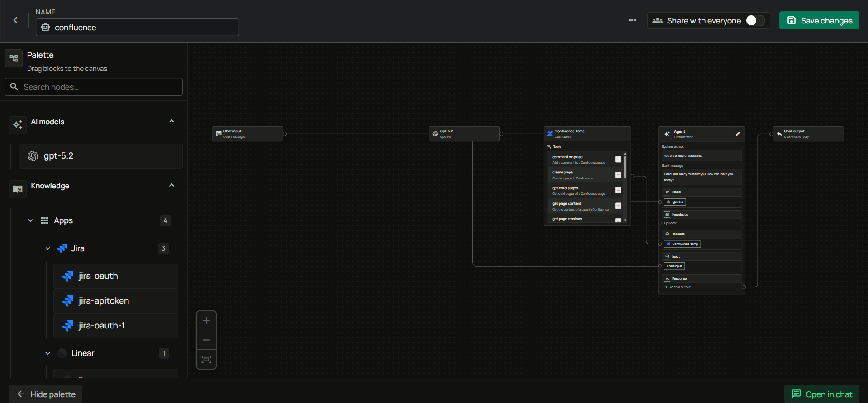Toggle off the get child pages tool
Viewport: 868px width, 403px height.
(618, 190)
